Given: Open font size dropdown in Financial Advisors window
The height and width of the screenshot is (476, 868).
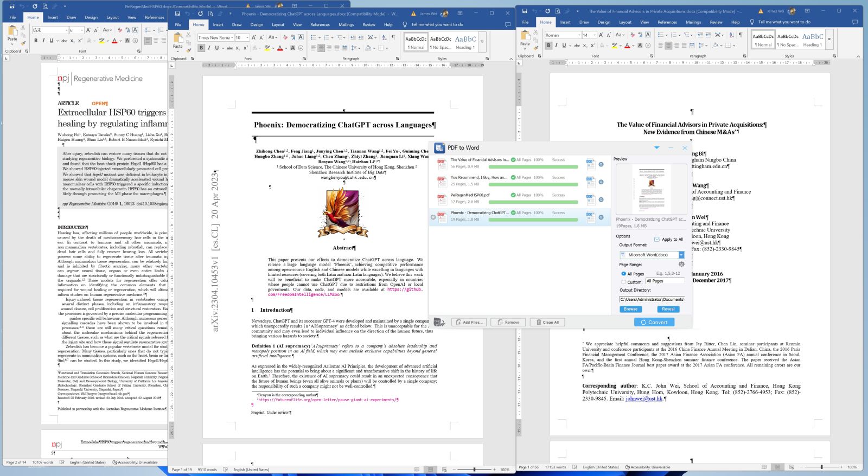Looking at the screenshot, I should click(x=594, y=35).
